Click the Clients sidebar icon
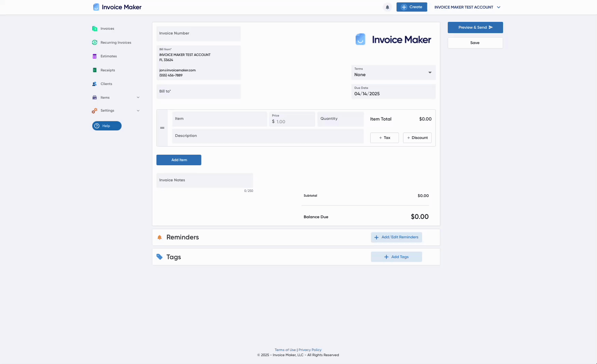 tap(95, 84)
